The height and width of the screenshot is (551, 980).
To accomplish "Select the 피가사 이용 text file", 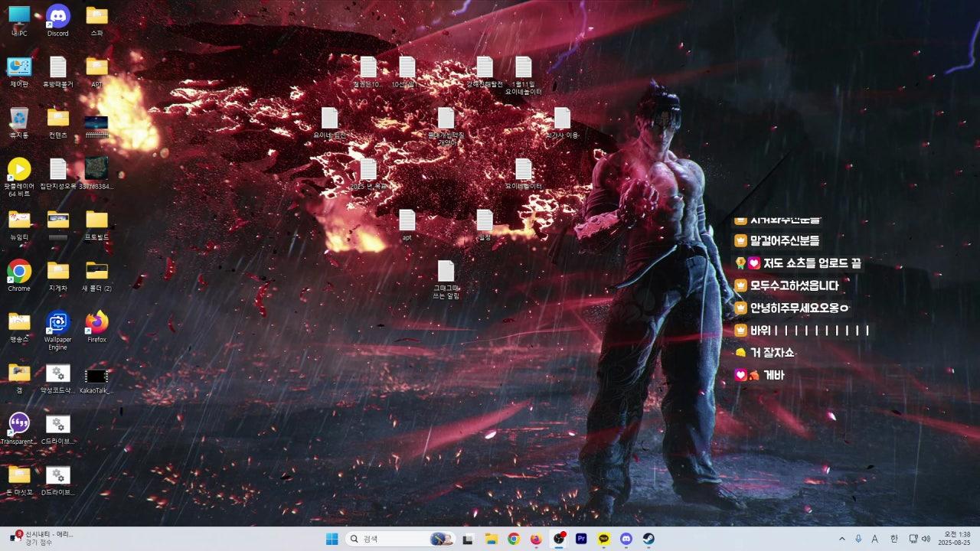I will 562,122.
